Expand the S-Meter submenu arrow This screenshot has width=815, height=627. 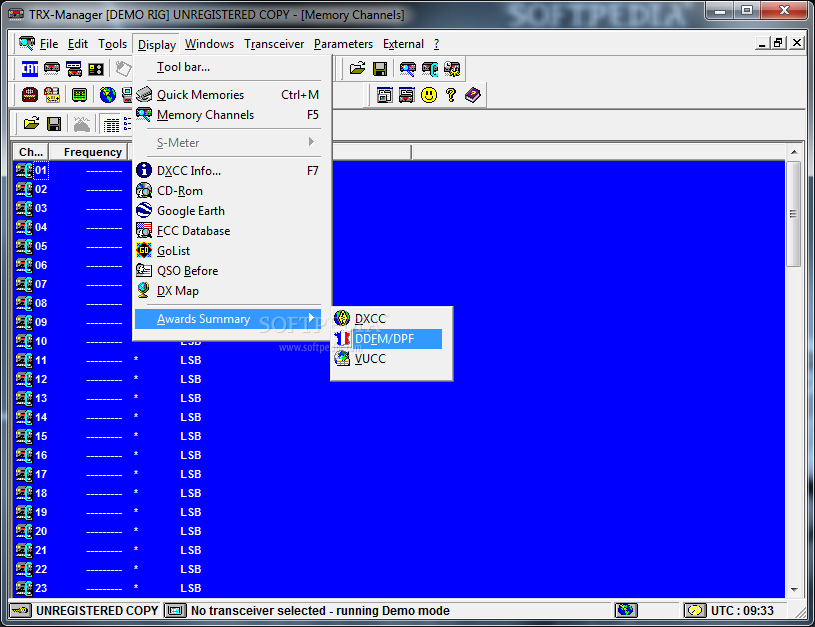(311, 141)
